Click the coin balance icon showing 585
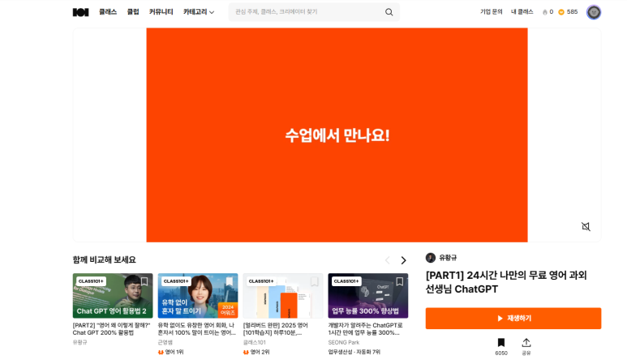627x364 pixels. (x=561, y=12)
